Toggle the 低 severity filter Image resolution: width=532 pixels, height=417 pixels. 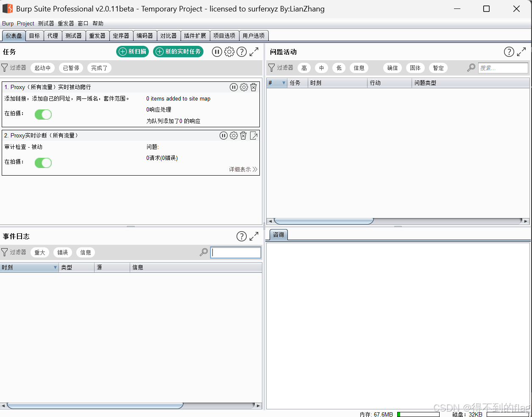click(x=339, y=68)
